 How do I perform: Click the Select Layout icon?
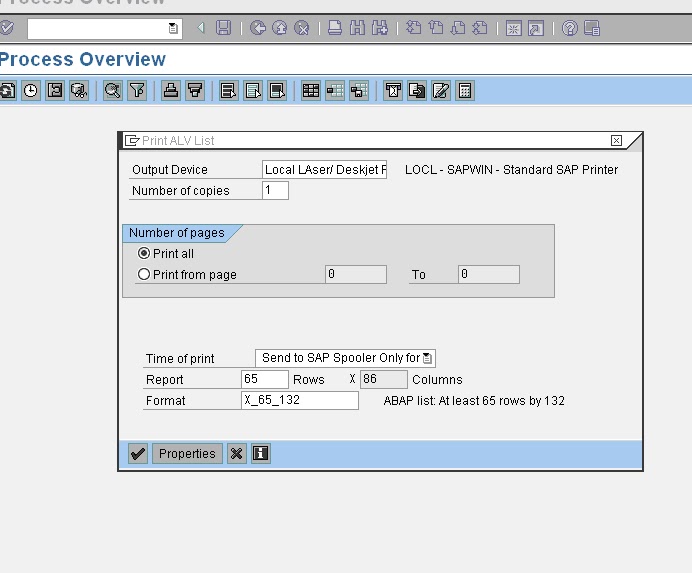point(335,90)
